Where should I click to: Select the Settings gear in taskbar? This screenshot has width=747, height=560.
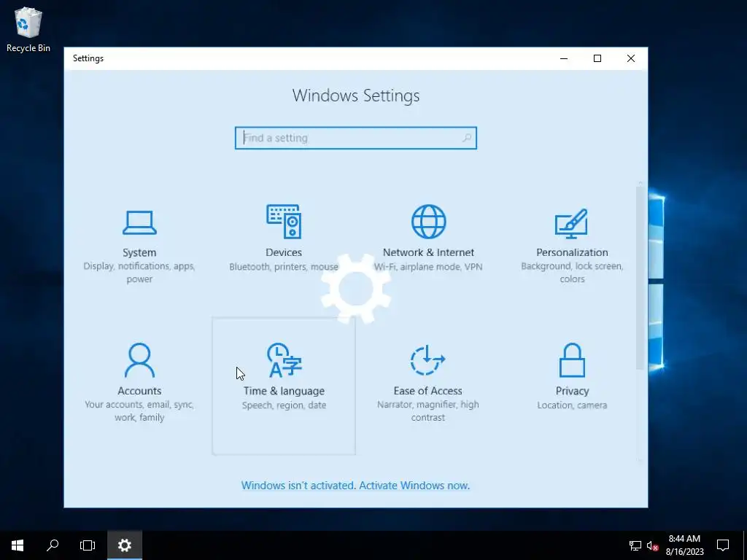click(x=124, y=545)
